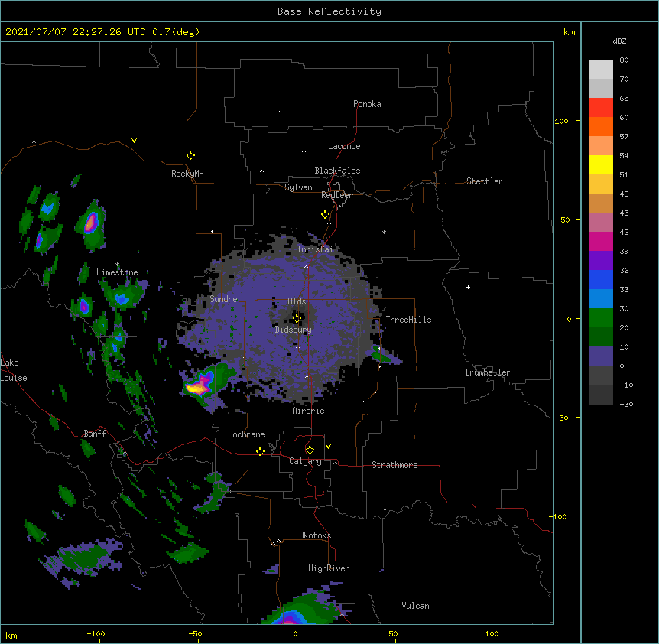The height and width of the screenshot is (644, 659).
Task: Click the km unit label at top right
Action: [569, 32]
